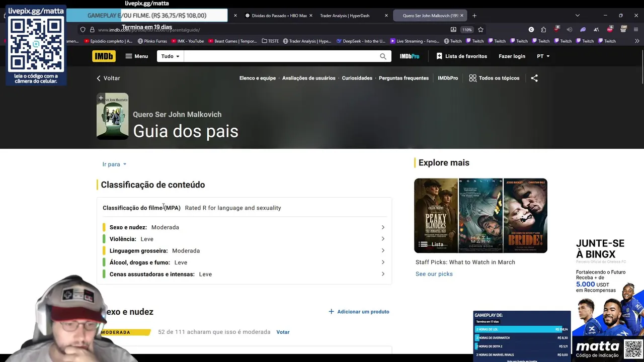
Task: Click the purple cloud extension icon
Action: [583, 30]
